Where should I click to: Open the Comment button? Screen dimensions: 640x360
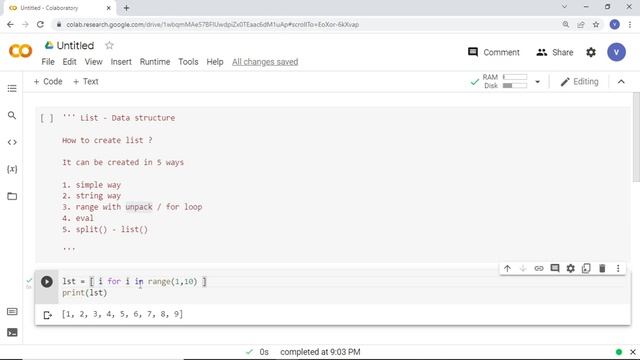pyautogui.click(x=493, y=52)
